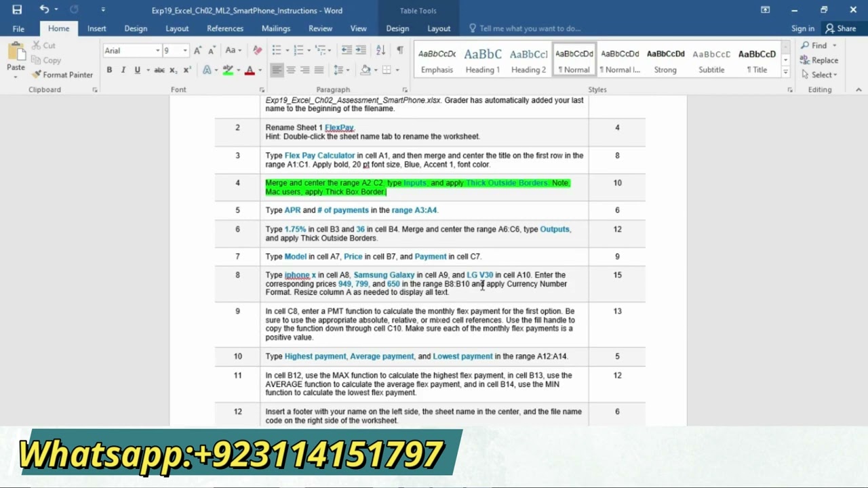Apply paragraph shading fill
The image size is (868, 488).
366,70
